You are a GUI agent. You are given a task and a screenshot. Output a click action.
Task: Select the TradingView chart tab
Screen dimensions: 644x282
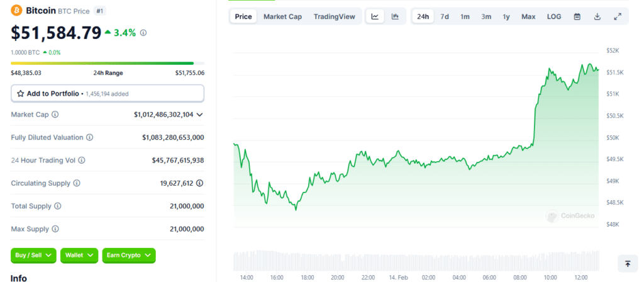[335, 16]
